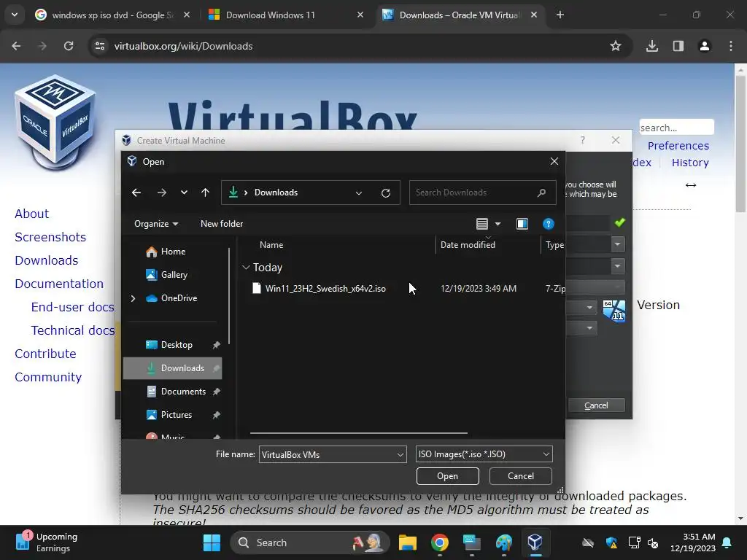
Task: Expand the view options dropdown arrow
Action: pos(498,224)
